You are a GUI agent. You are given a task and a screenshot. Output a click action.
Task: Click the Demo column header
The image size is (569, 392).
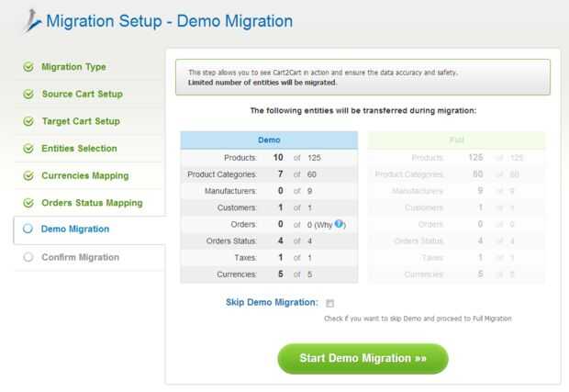(x=269, y=140)
